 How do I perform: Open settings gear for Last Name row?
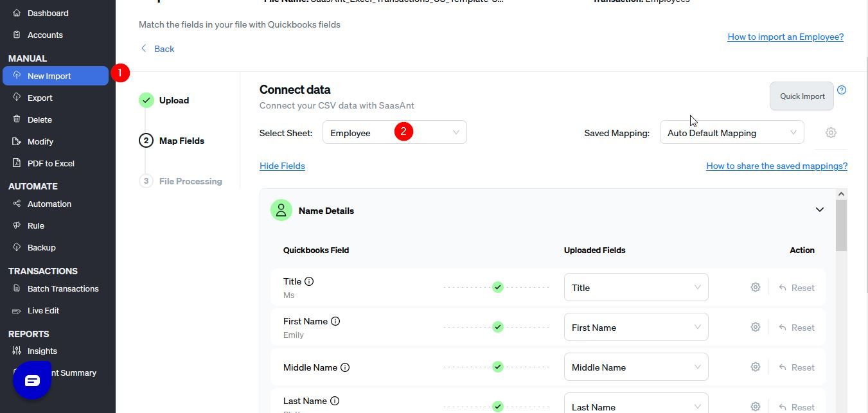click(756, 407)
